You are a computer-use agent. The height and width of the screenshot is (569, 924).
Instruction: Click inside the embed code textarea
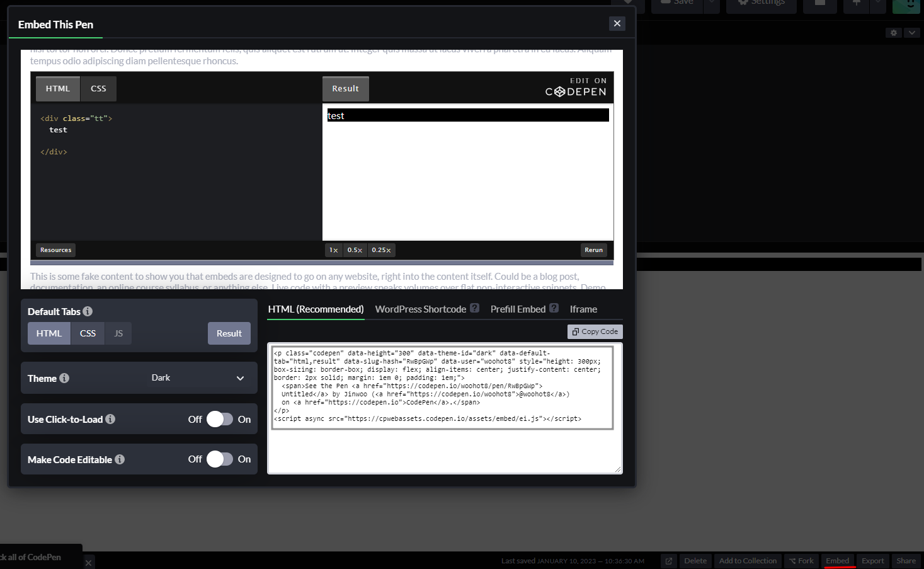point(445,408)
